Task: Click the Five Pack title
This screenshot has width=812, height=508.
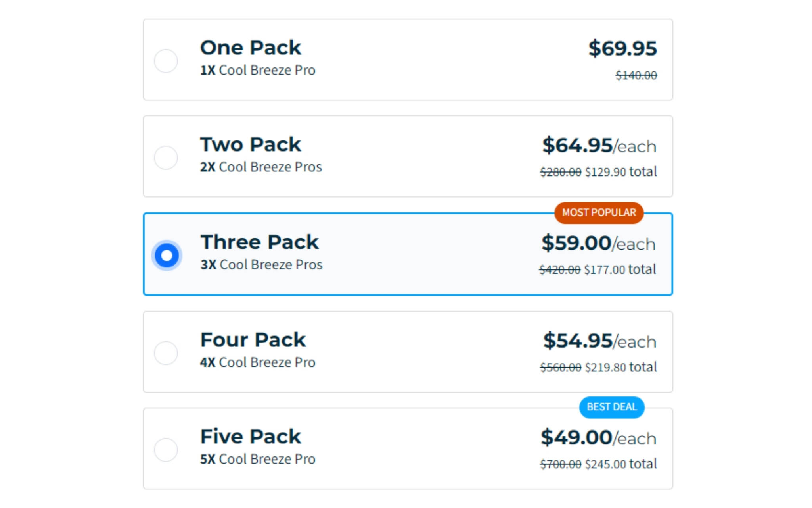Action: (x=251, y=437)
